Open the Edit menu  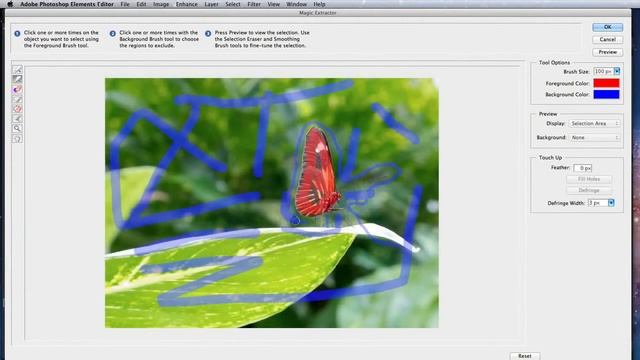141,4
